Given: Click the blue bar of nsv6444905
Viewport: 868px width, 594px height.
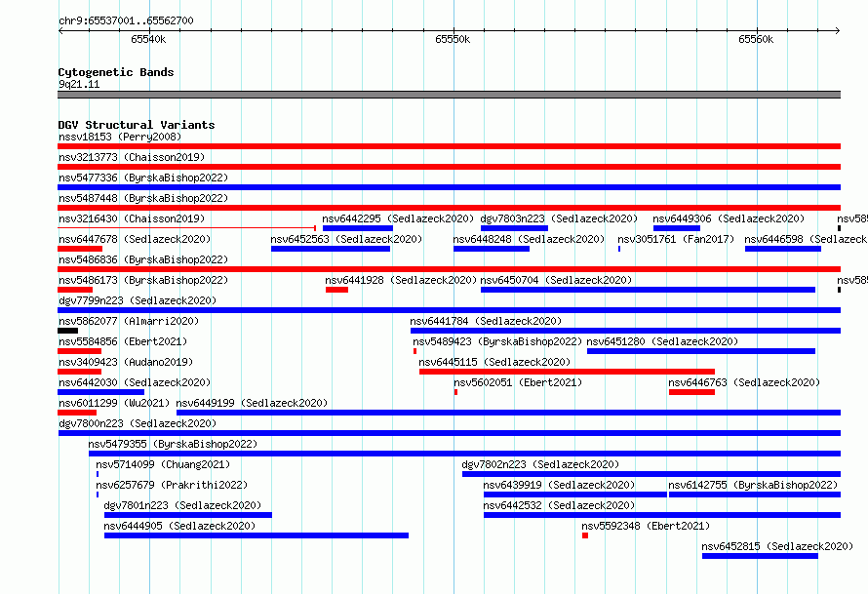Looking at the screenshot, I should pos(256,535).
